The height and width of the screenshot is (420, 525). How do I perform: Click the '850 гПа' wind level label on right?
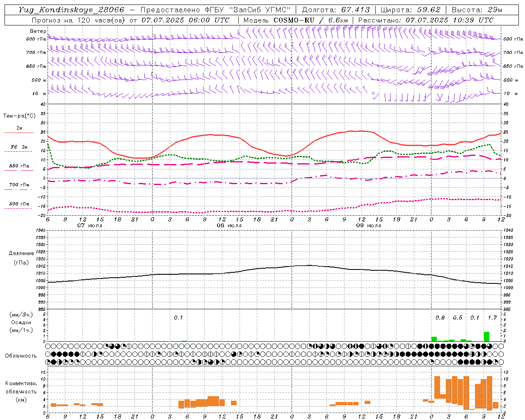[x=513, y=66]
